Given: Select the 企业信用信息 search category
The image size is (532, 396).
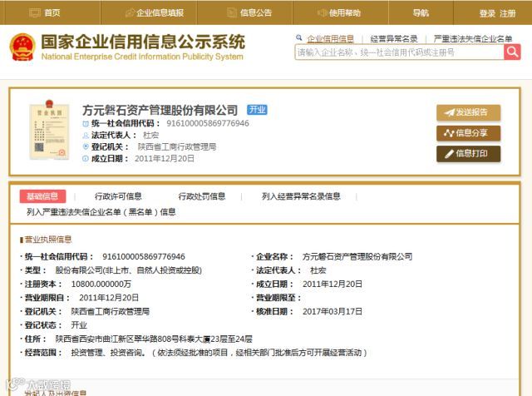Looking at the screenshot, I should (331, 39).
